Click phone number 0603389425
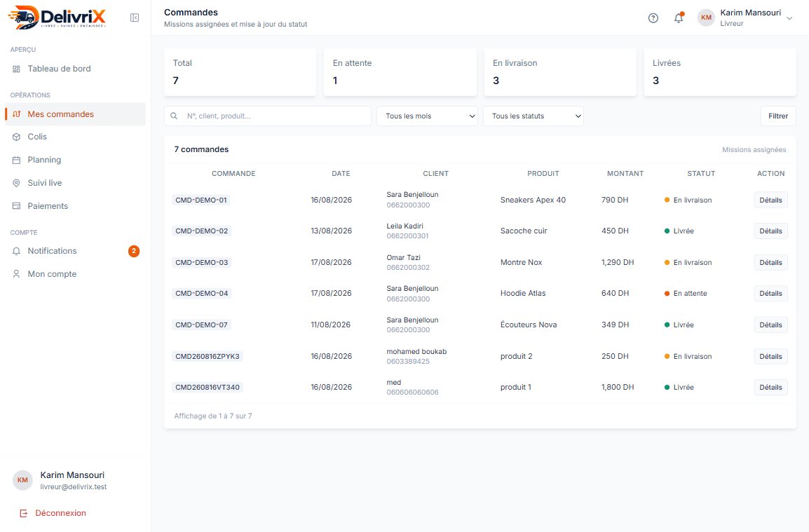 (408, 362)
